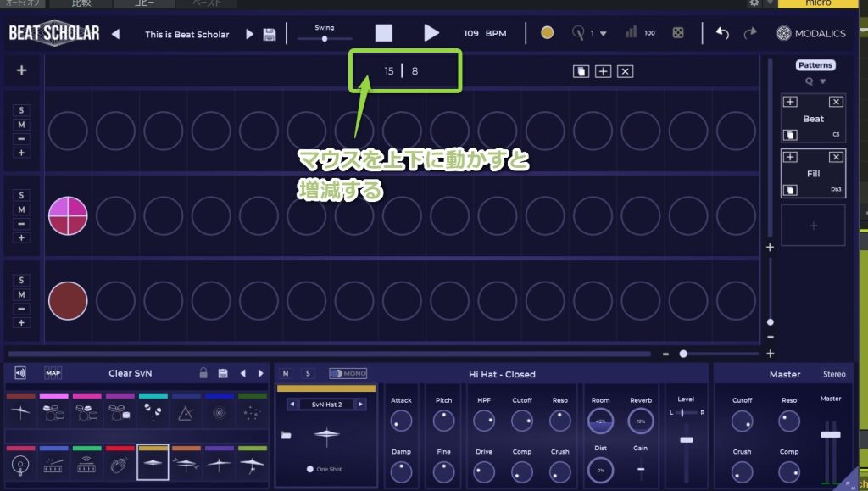
Task: Click the MAP button in kit panel
Action: (53, 373)
